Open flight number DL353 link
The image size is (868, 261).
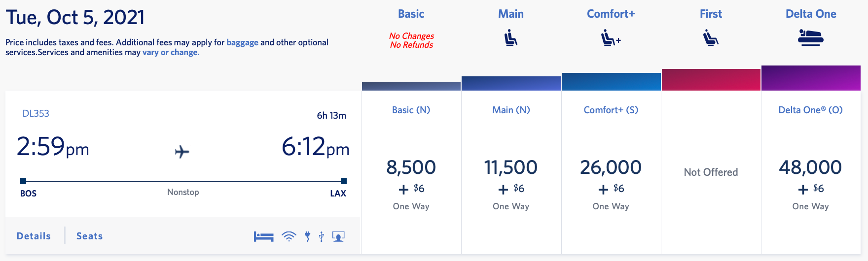[36, 113]
